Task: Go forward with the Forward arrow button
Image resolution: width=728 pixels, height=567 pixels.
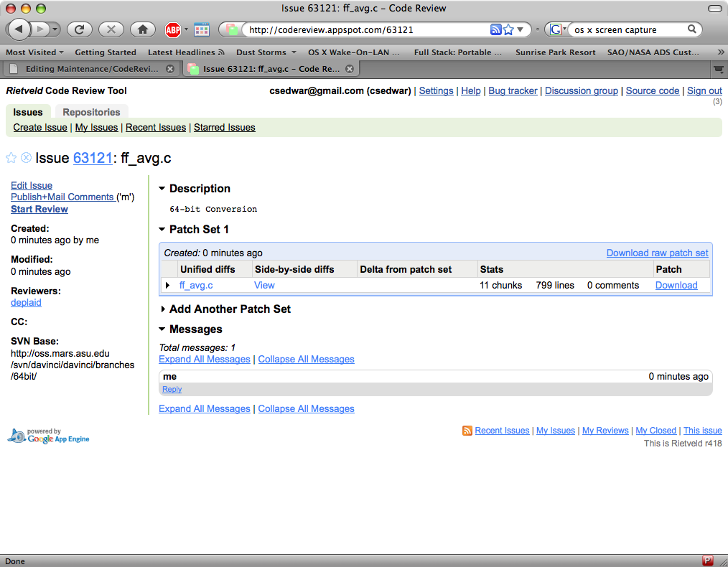Action: tap(40, 29)
